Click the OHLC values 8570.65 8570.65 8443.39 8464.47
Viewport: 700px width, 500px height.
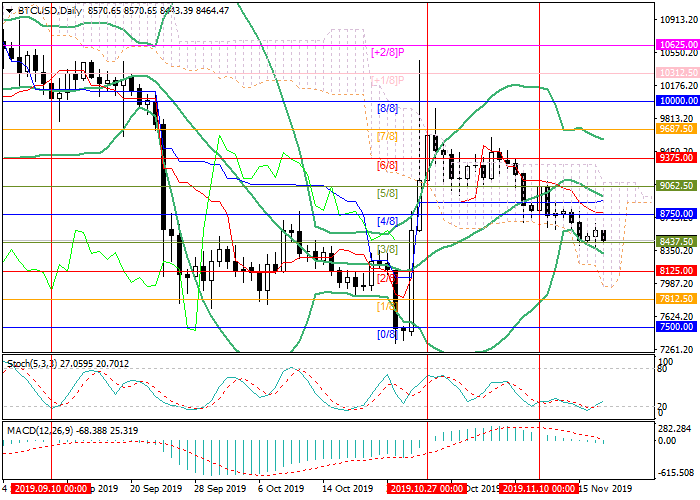[158, 10]
